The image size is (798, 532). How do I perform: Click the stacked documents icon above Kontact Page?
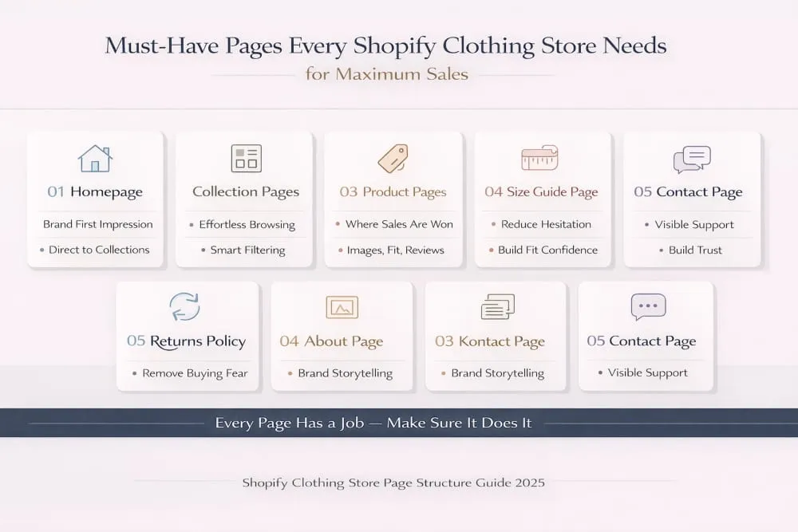point(497,307)
